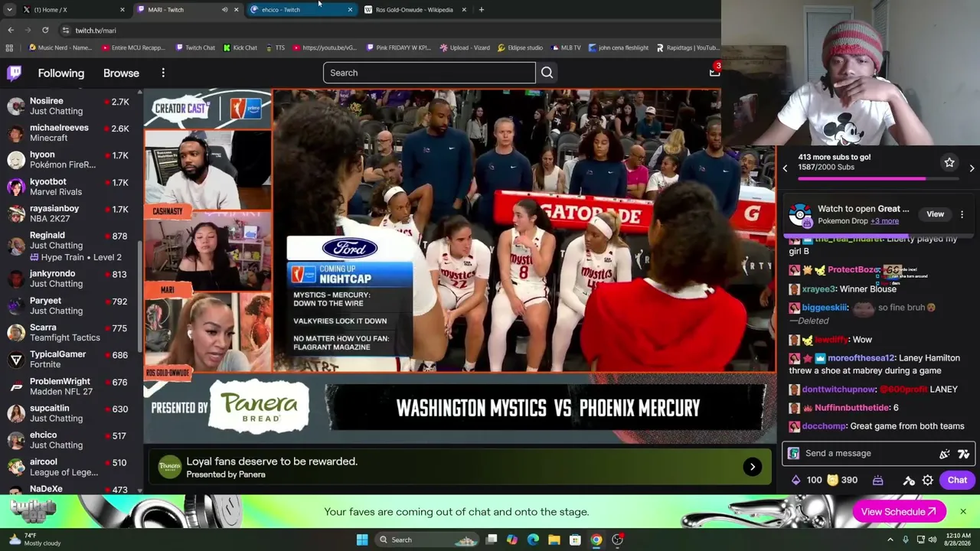Open the Kick Chat bookmark
980x551 pixels.
[240, 47]
